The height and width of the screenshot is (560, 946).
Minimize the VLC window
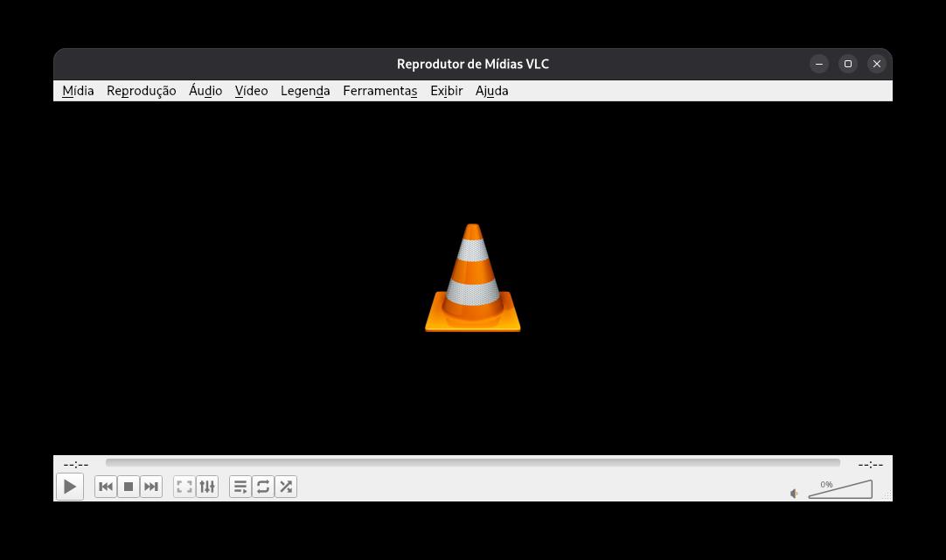(819, 64)
